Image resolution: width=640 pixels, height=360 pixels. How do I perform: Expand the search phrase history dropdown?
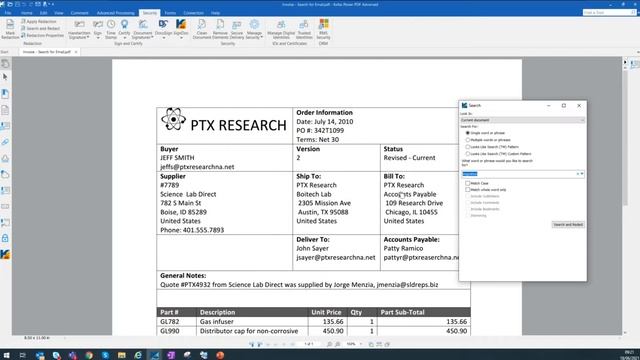point(582,174)
